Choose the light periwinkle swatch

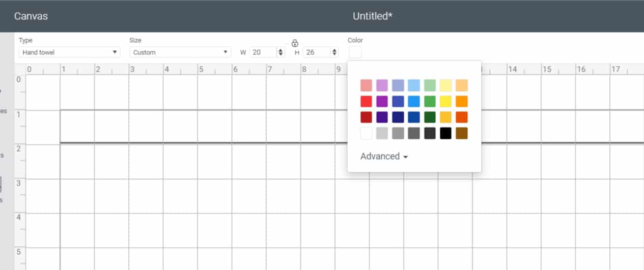(398, 85)
